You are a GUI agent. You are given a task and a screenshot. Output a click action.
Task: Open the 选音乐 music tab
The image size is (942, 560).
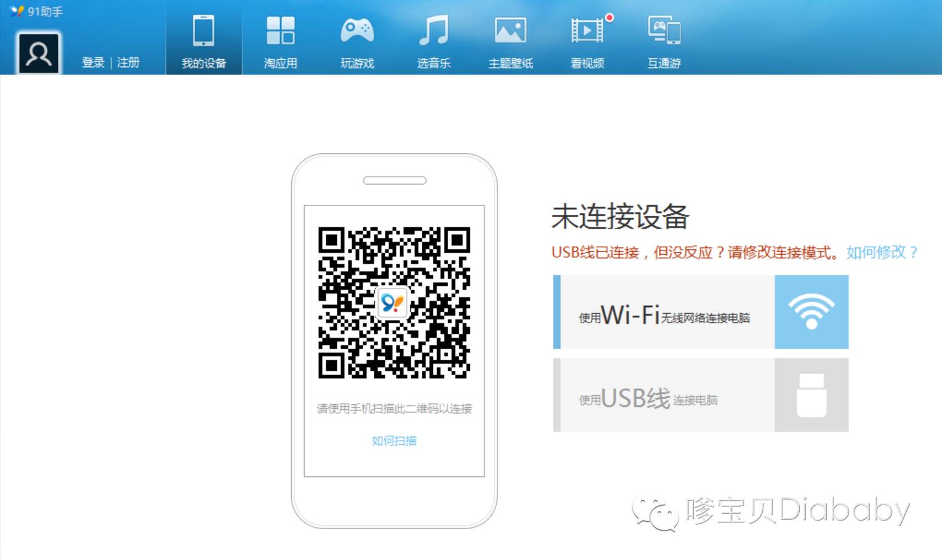[433, 41]
